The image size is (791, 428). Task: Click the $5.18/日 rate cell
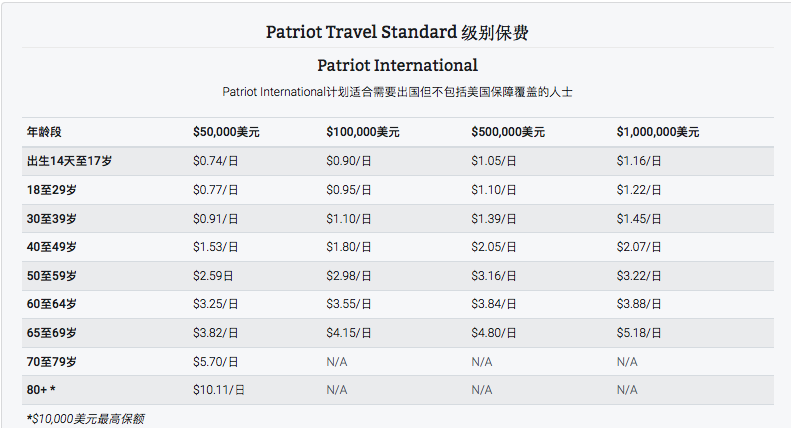click(x=639, y=333)
